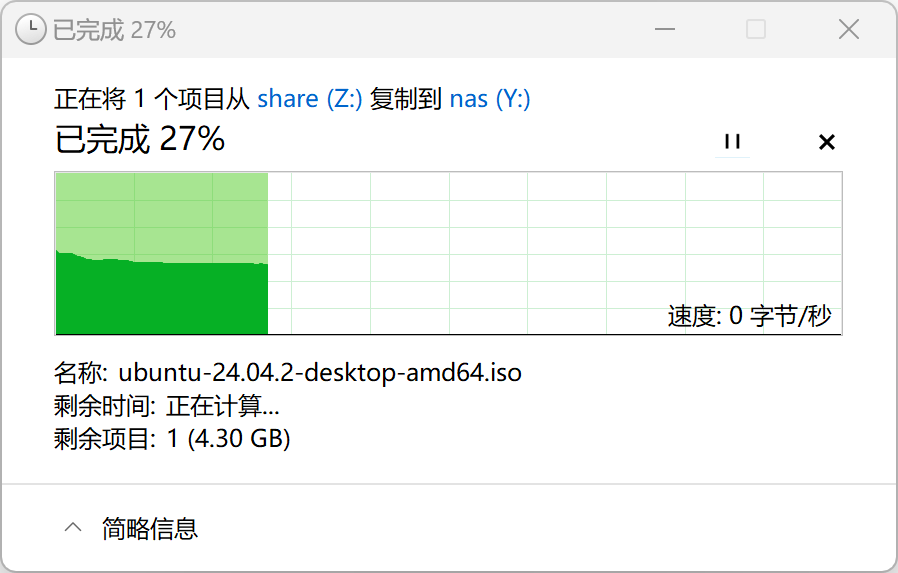Click the 已完成 27% title bar text
The height and width of the screenshot is (573, 898).
tap(114, 30)
